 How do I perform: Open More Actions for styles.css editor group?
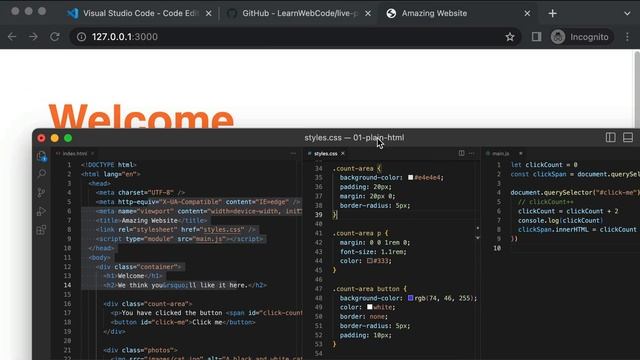(471, 153)
